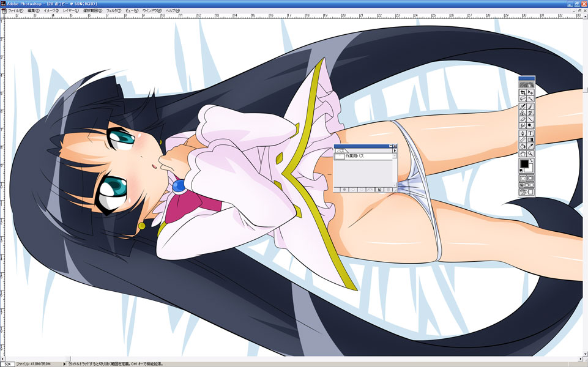This screenshot has height=367, width=588.
Task: Load path as selection in paths palette
Action: point(362,190)
